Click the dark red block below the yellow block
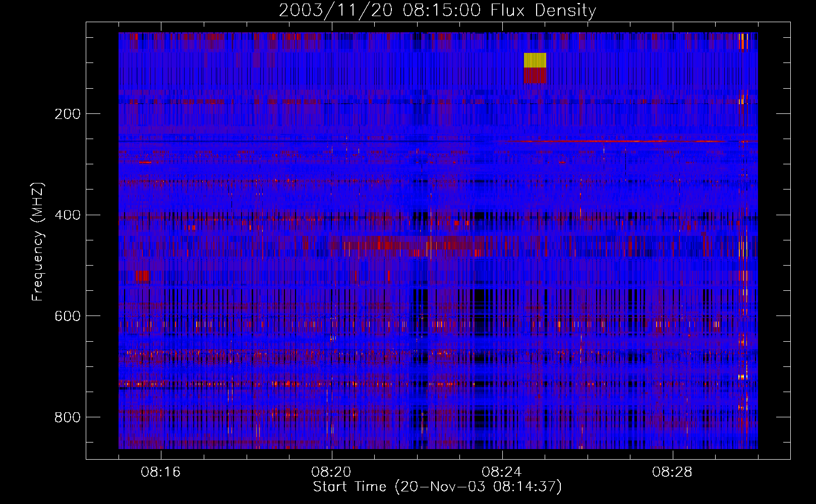816x504 pixels. pyautogui.click(x=535, y=76)
